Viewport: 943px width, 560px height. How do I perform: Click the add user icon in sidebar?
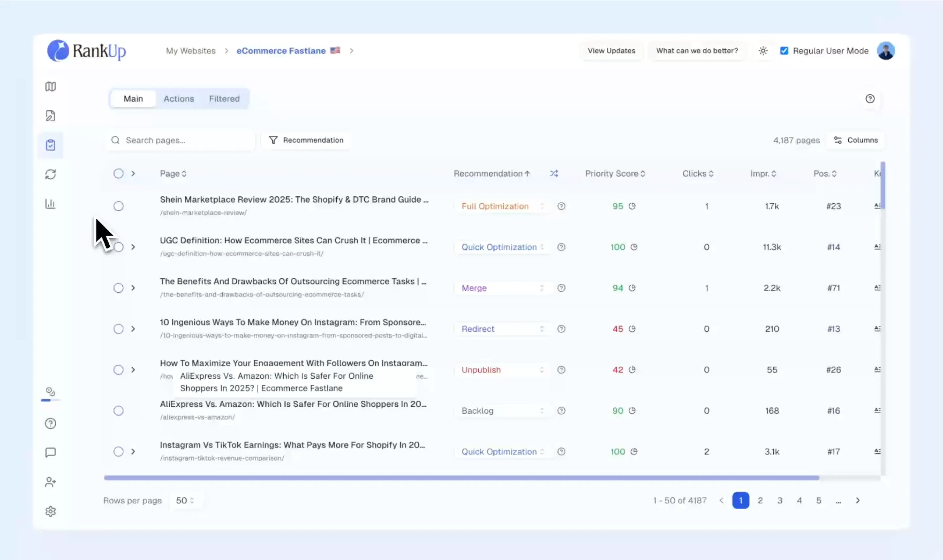(50, 482)
